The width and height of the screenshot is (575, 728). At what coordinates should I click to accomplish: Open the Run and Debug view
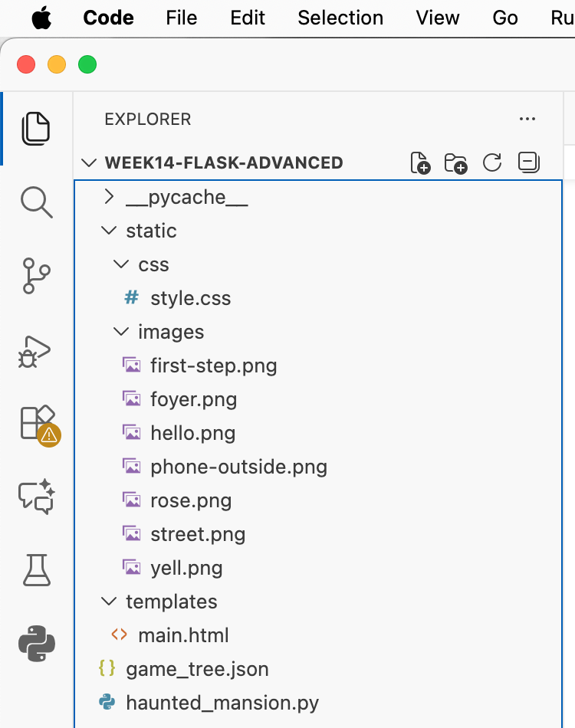tap(36, 351)
